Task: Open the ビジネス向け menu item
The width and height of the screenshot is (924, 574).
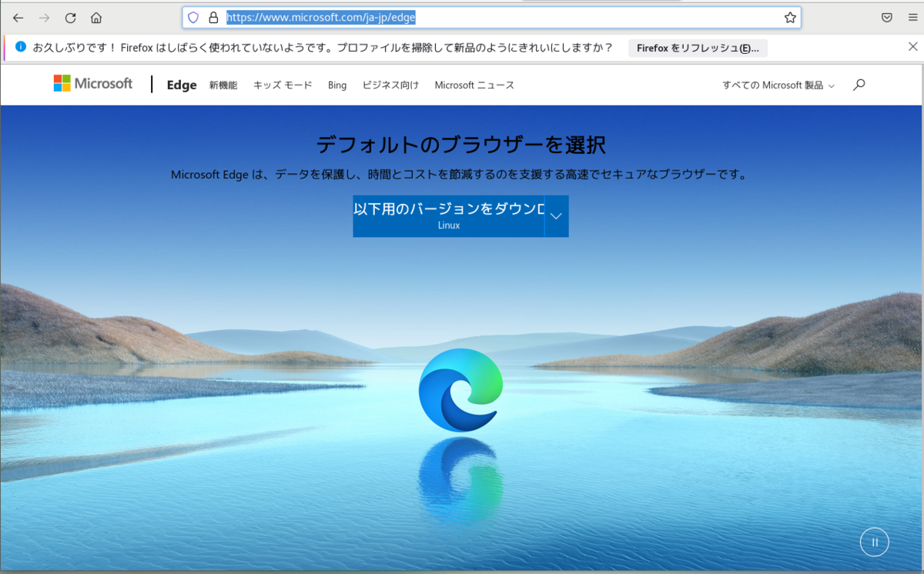Action: [390, 85]
